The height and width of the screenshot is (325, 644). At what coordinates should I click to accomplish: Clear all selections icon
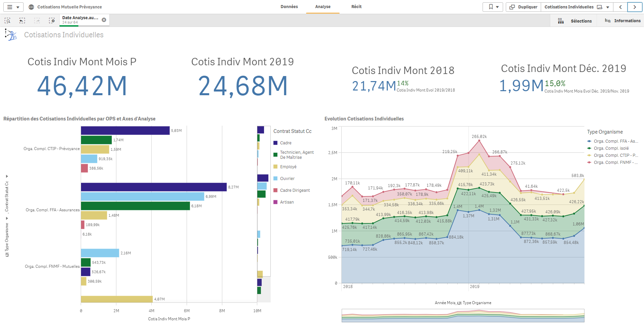coord(52,21)
